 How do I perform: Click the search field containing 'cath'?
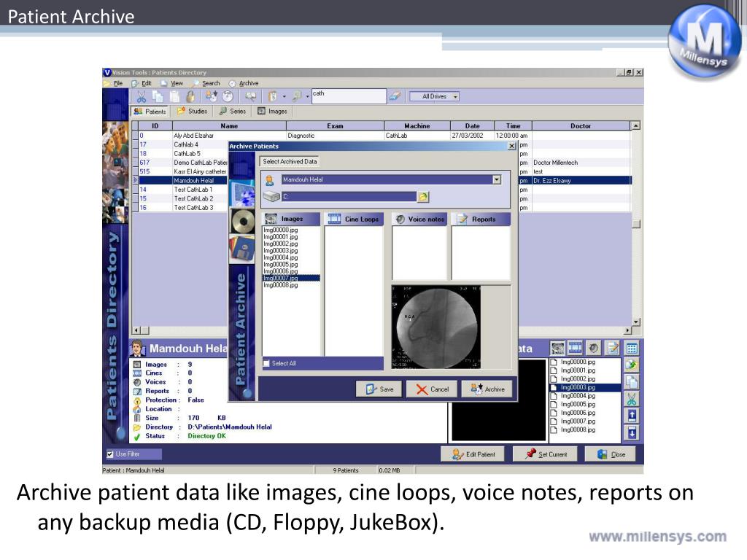349,96
